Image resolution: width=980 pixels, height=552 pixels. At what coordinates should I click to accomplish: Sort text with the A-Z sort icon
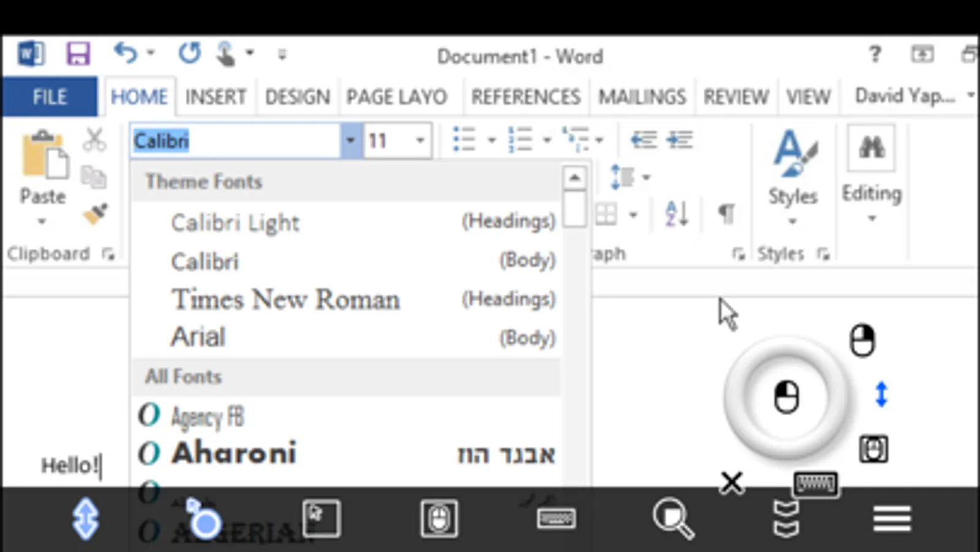[677, 214]
